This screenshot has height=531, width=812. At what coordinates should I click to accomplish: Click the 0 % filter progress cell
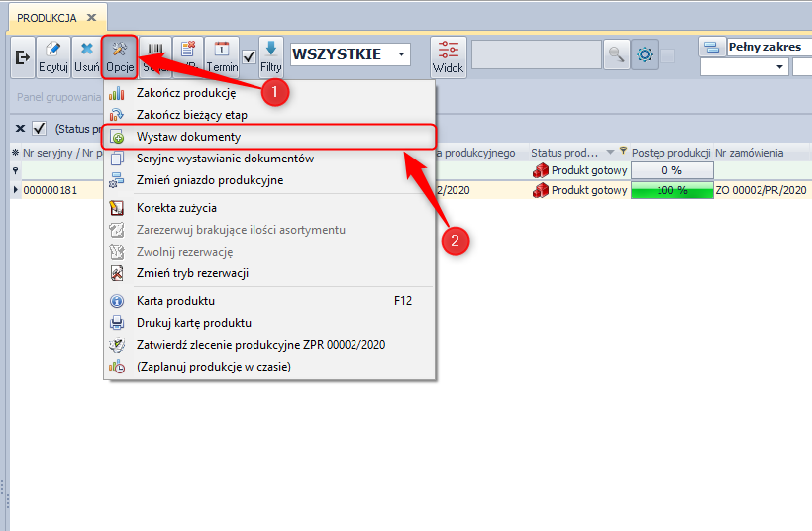coord(672,170)
